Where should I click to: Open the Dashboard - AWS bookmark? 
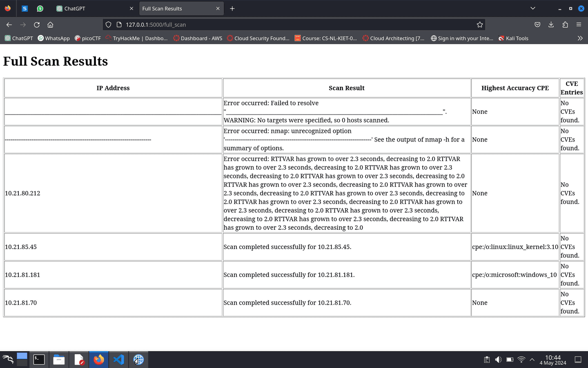(198, 38)
